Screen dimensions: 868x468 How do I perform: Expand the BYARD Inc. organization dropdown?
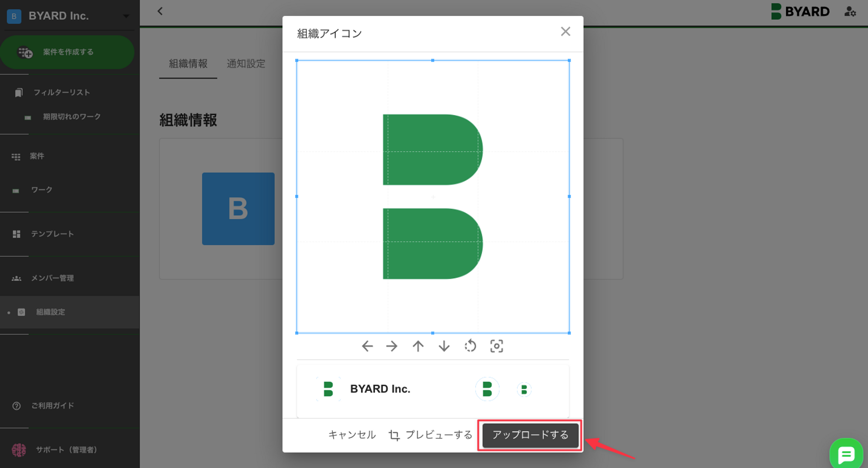(x=126, y=16)
